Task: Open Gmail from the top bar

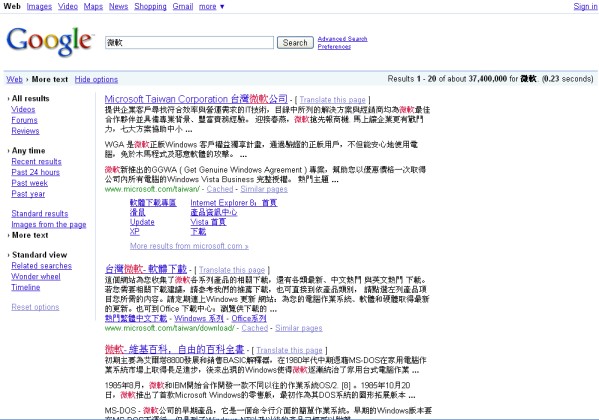Action: pos(183,6)
